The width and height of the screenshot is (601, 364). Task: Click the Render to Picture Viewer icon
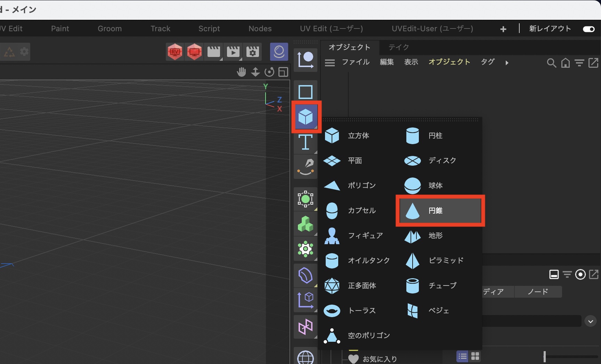[x=233, y=51]
